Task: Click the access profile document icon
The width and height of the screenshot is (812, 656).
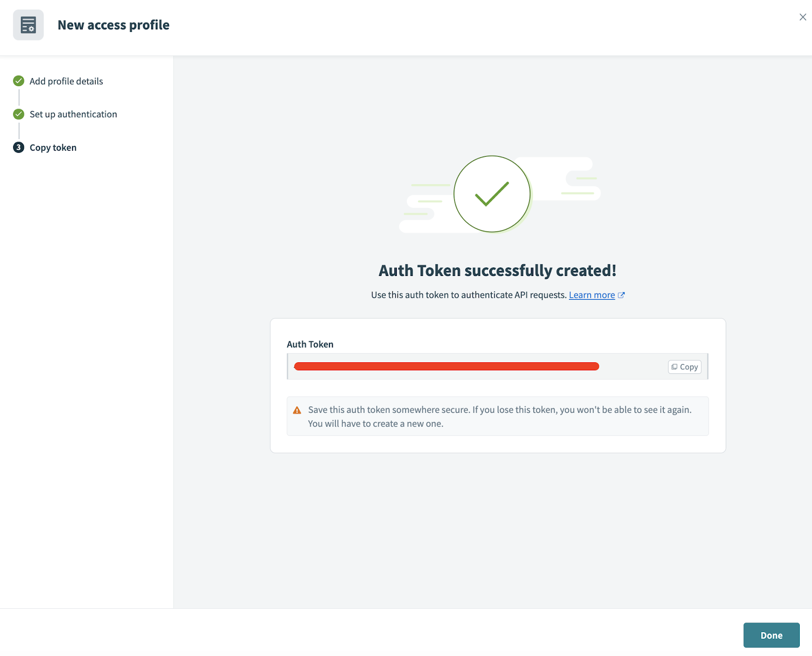Action: 28,24
